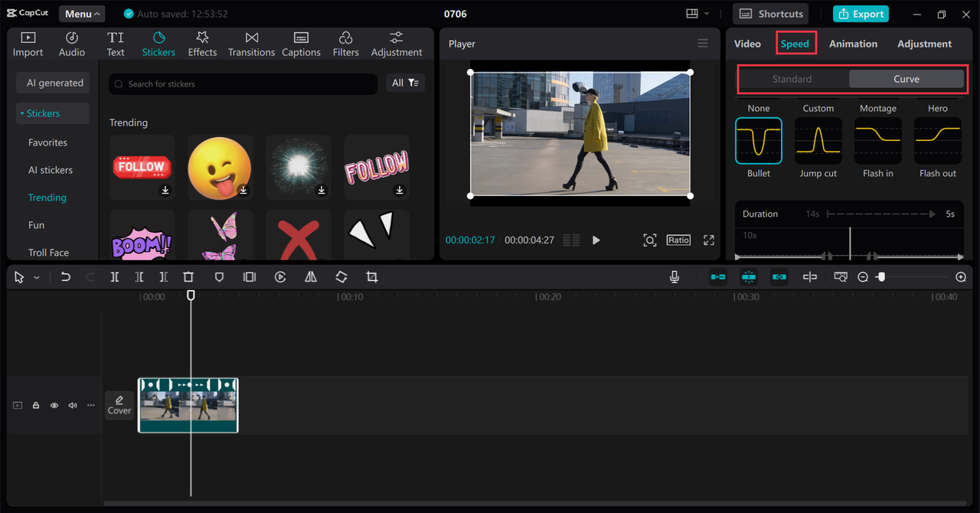Open the Captions panel
The height and width of the screenshot is (513, 980).
(301, 44)
